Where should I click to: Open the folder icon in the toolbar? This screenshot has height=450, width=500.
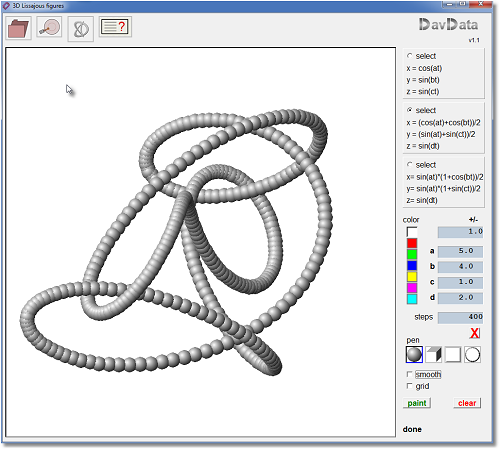click(x=19, y=28)
